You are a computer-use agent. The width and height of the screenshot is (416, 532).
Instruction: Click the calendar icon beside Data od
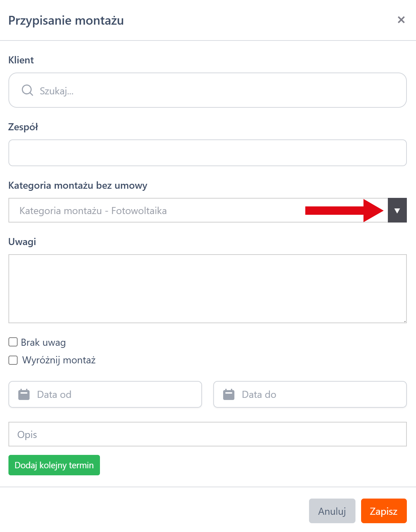24,394
